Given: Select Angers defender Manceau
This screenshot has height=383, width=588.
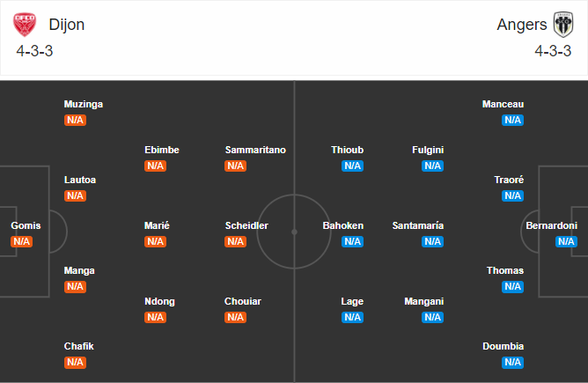Looking at the screenshot, I should click(503, 104).
